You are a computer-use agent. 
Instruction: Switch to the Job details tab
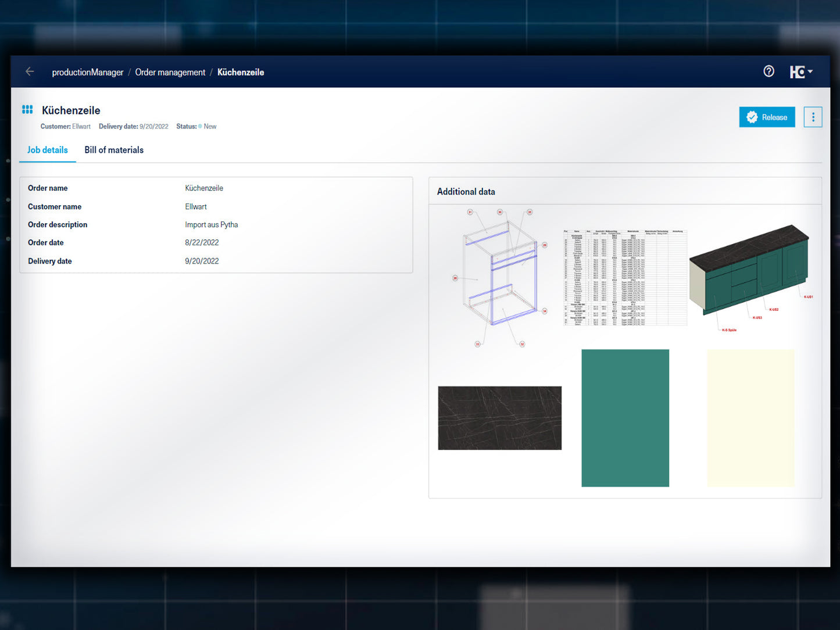pyautogui.click(x=48, y=150)
